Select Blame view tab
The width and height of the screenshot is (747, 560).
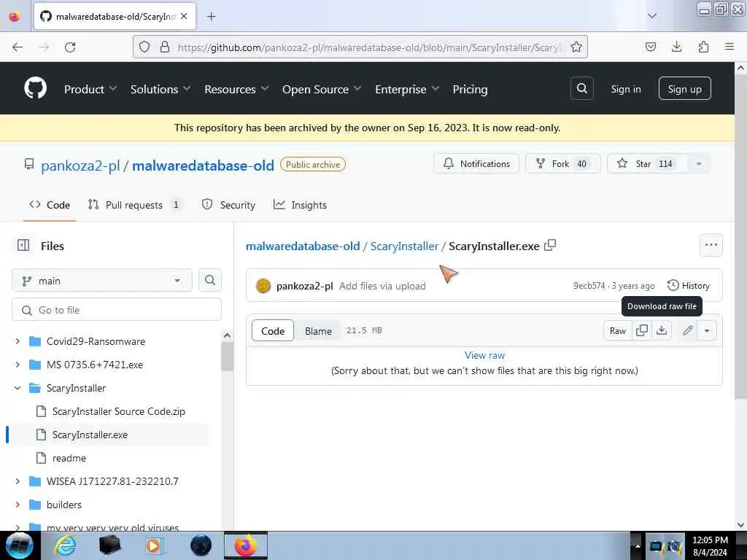pos(318,331)
